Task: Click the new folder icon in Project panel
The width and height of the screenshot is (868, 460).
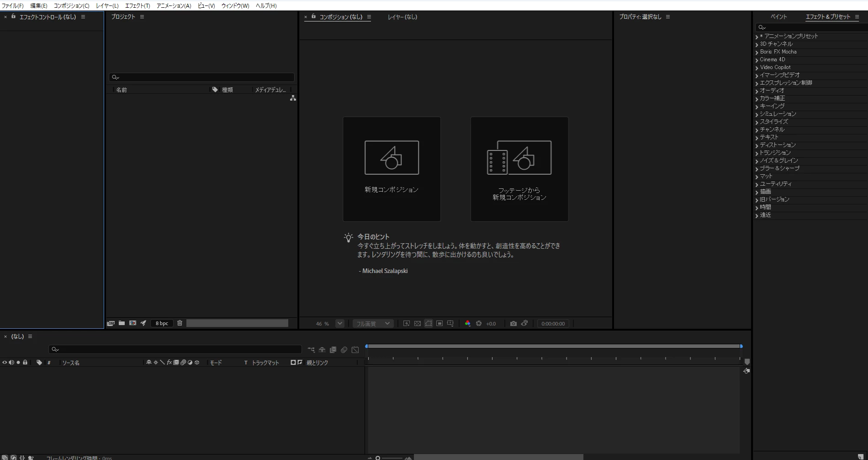Action: point(122,323)
